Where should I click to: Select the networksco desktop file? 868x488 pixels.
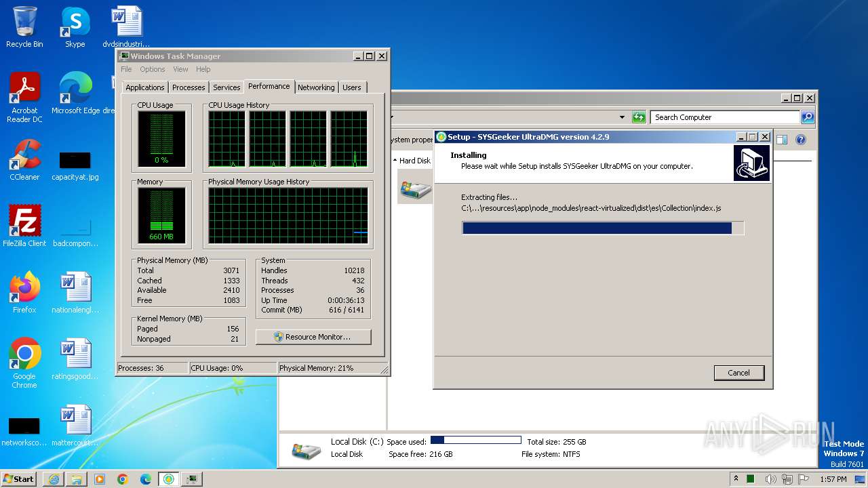click(24, 431)
